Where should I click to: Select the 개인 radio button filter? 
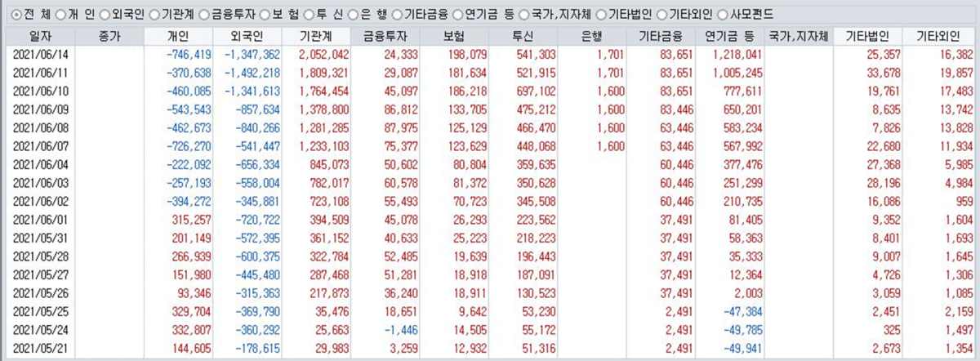coord(62,14)
